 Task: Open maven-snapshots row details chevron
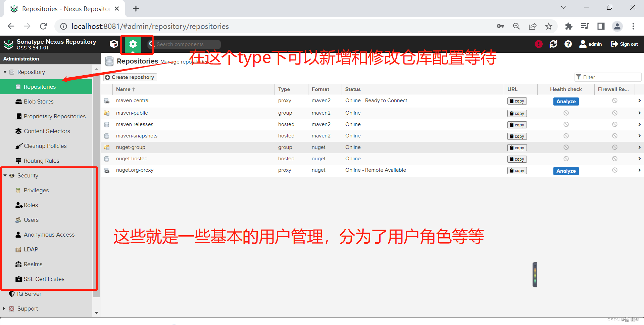pyautogui.click(x=639, y=136)
